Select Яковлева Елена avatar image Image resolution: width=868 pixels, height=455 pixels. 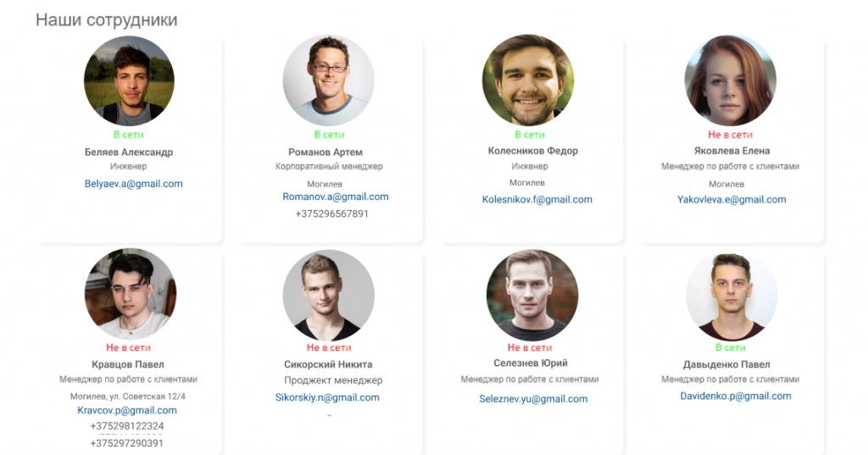tap(730, 80)
